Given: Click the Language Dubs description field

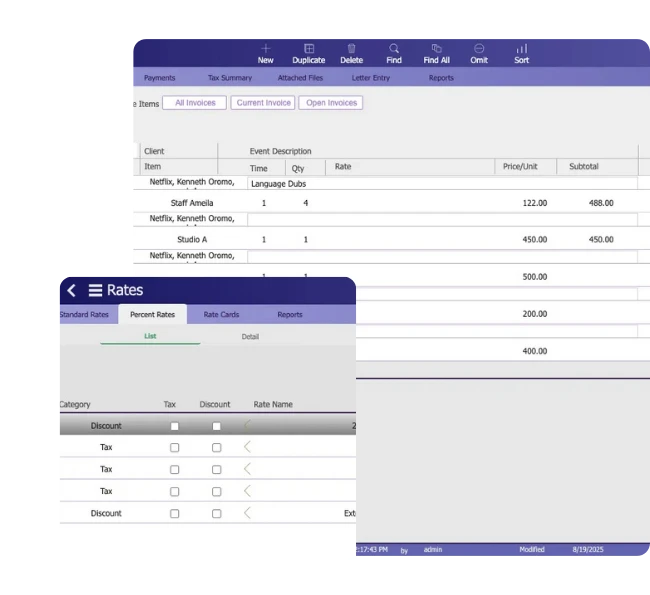Looking at the screenshot, I should (442, 184).
